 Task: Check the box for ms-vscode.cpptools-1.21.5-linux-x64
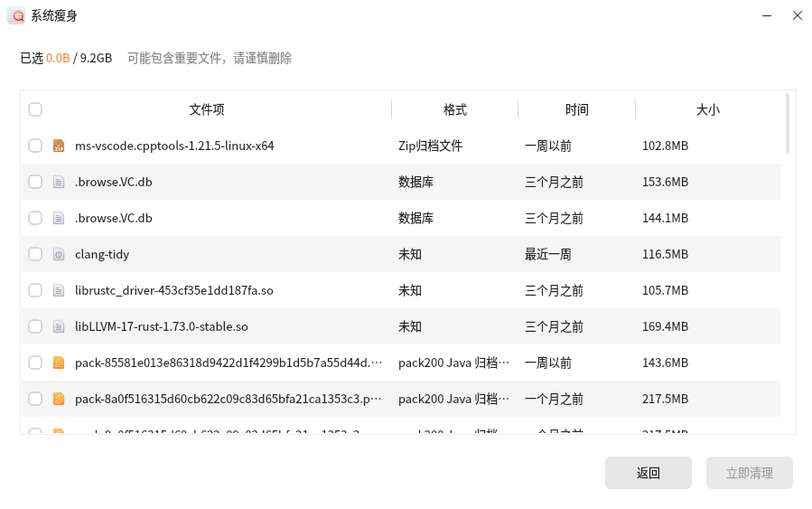35,146
